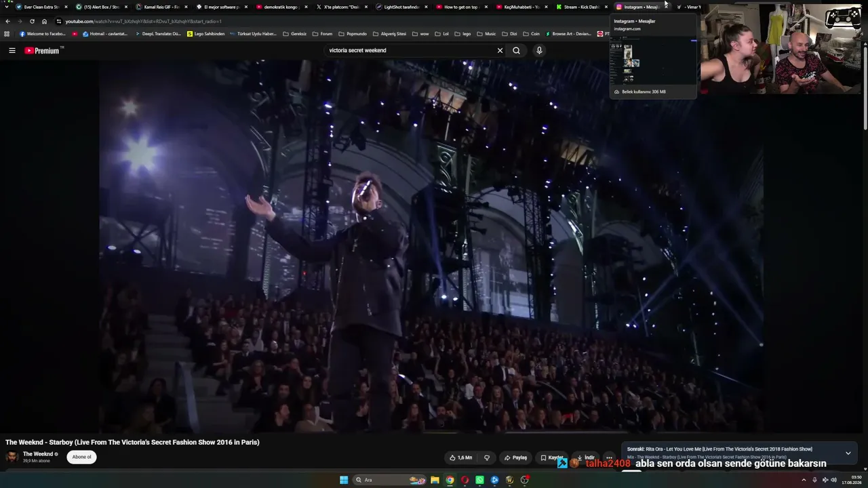This screenshot has width=868, height=488.
Task: Close the KeçiMuhabbeti tab
Action: pos(546,7)
